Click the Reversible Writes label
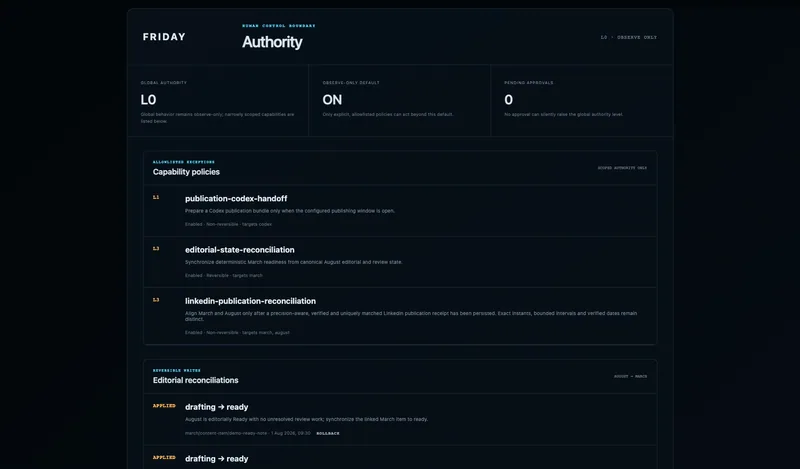The height and width of the screenshot is (469, 800). point(177,371)
